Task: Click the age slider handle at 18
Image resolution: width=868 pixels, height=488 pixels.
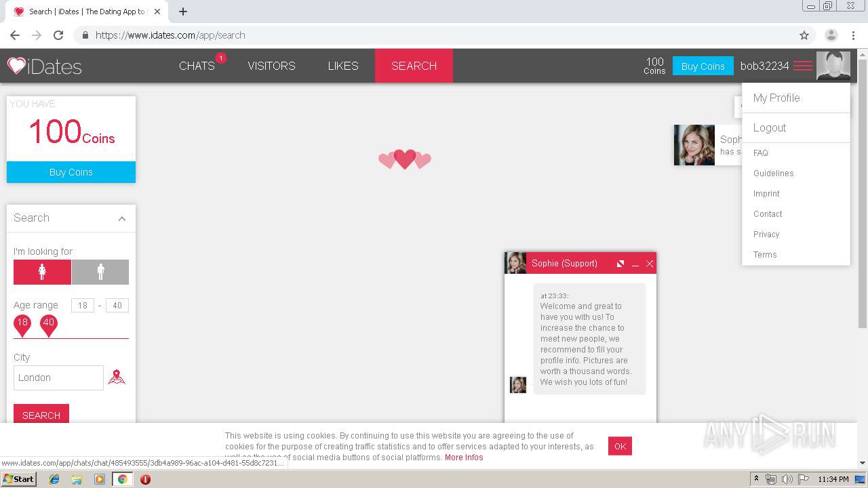Action: [22, 325]
